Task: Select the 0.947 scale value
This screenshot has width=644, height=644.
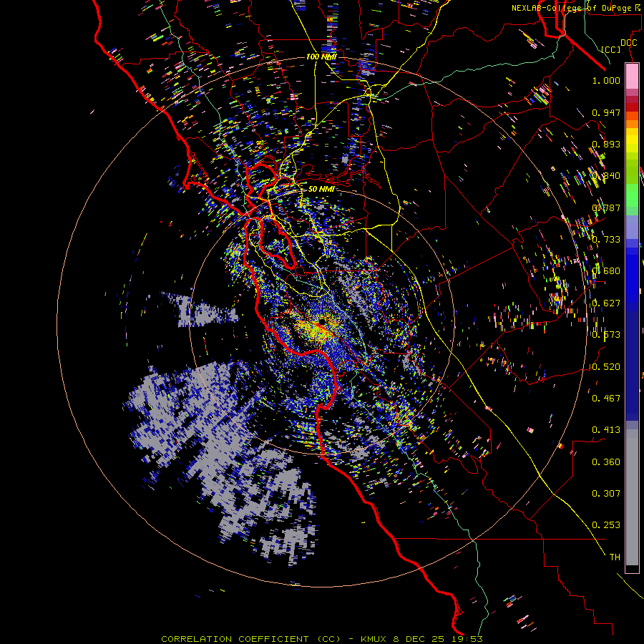Action: [606, 112]
